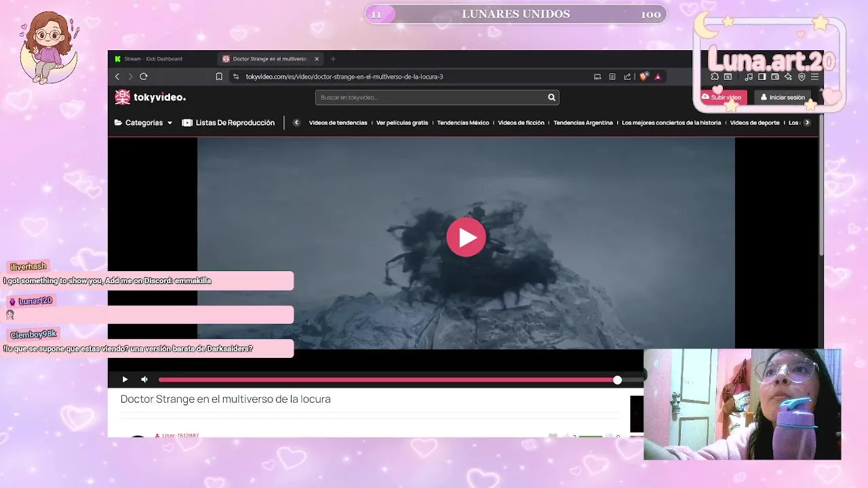Viewport: 868px width, 488px height.
Task: Click the magnifier search button
Action: (552, 98)
